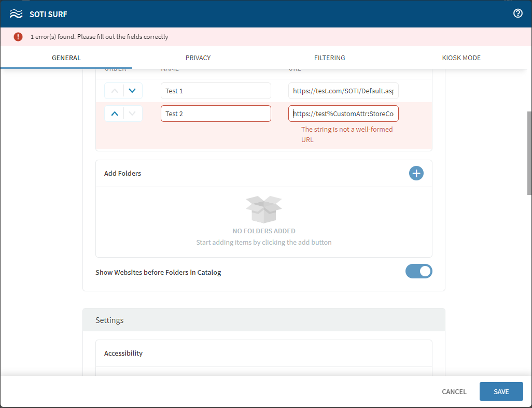
Task: Toggle Show Websites before Folders in Catalog
Action: click(x=418, y=272)
